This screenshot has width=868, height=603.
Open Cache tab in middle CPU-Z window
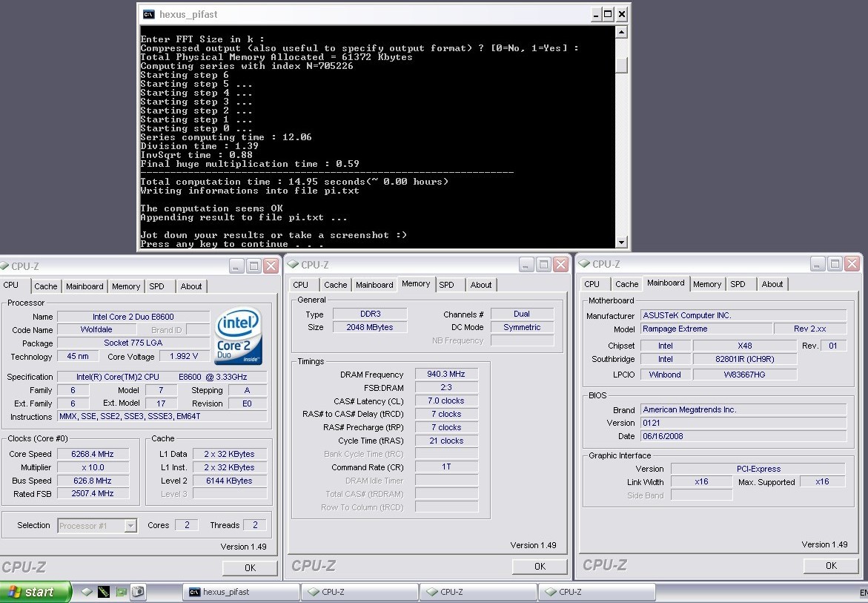pos(336,285)
